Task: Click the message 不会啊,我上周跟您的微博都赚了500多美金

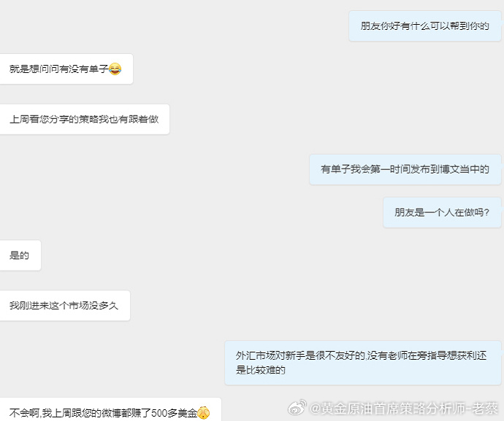Action: tap(110, 410)
